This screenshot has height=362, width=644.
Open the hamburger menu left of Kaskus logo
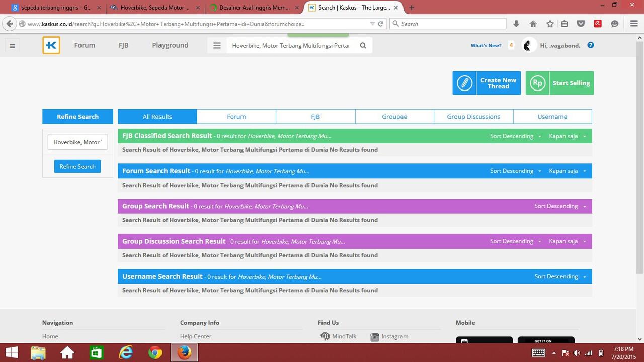pos(12,46)
